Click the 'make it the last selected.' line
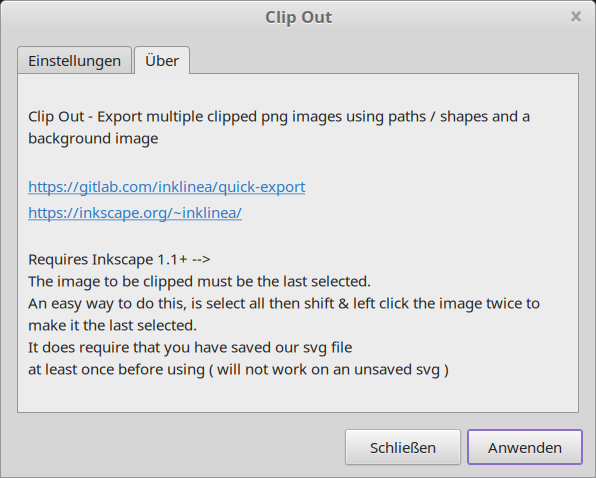The height and width of the screenshot is (478, 596). (113, 326)
